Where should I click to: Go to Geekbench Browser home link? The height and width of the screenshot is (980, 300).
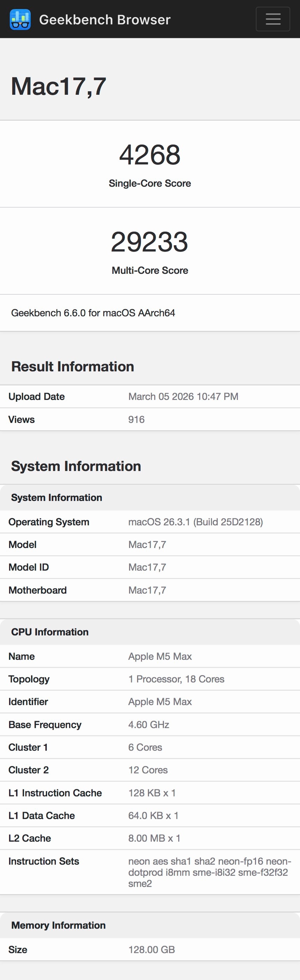click(x=105, y=20)
